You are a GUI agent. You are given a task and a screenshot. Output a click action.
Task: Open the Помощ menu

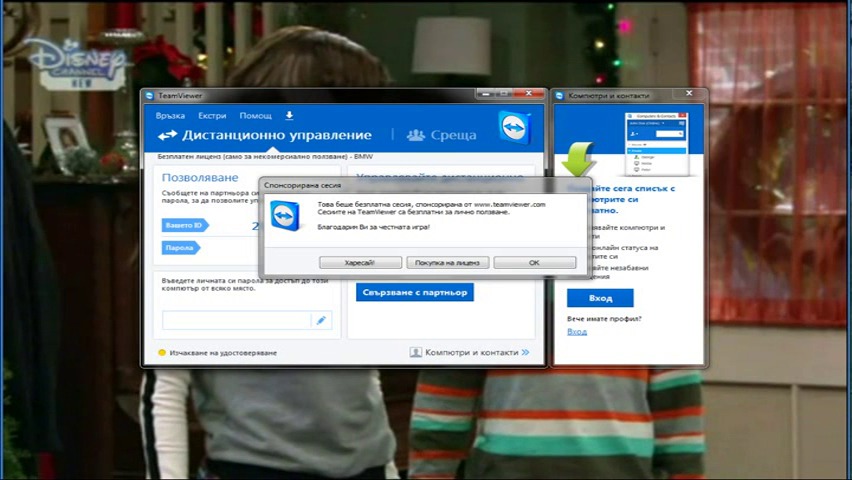tap(255, 116)
